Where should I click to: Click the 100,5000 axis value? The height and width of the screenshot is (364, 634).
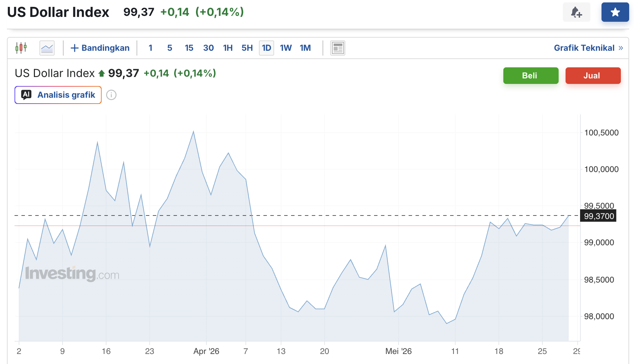point(601,133)
